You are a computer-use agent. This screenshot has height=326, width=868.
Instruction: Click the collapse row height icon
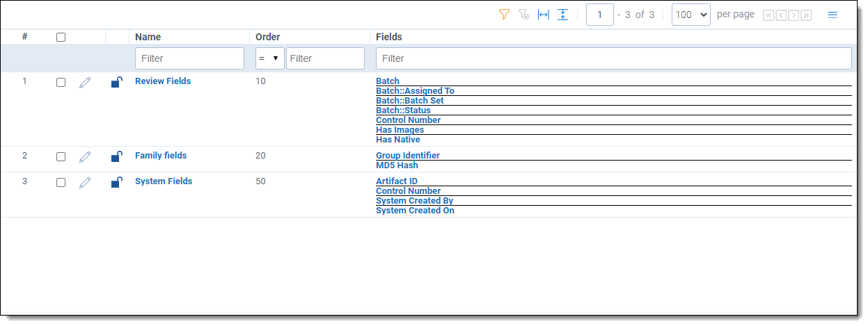tap(563, 15)
